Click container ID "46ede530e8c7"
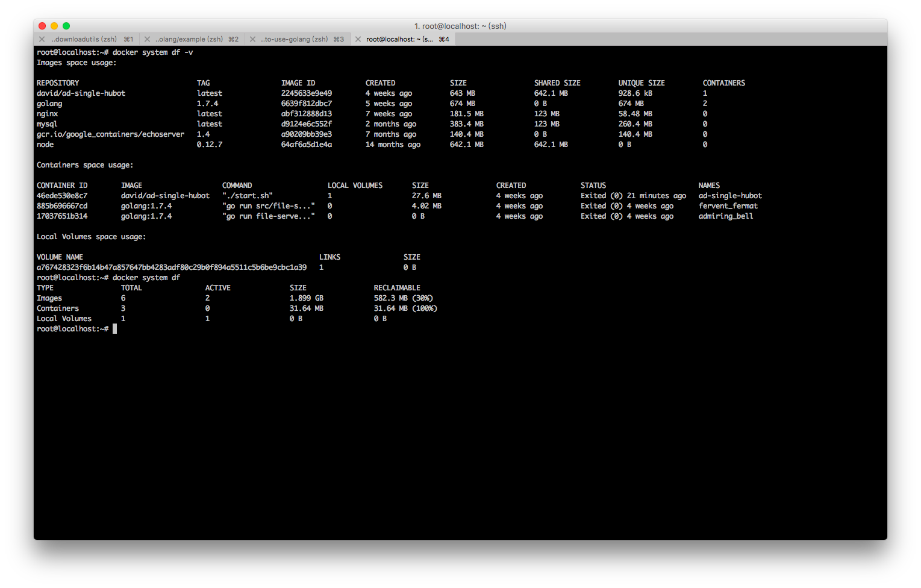 point(61,195)
